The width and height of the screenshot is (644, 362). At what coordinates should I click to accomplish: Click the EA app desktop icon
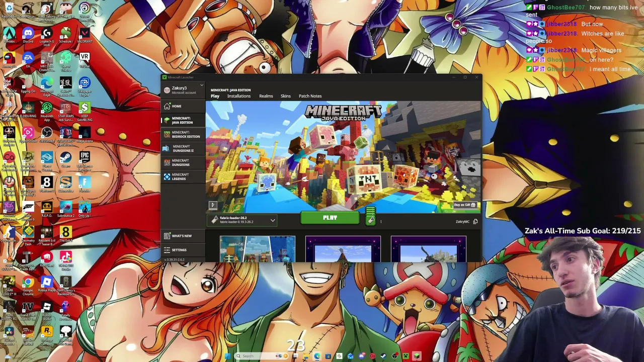28,60
